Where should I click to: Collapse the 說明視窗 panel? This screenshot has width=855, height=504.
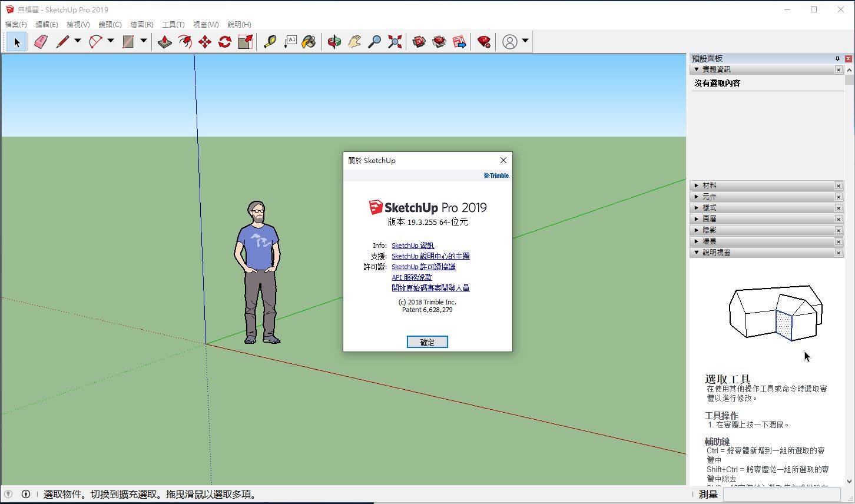pyautogui.click(x=697, y=253)
